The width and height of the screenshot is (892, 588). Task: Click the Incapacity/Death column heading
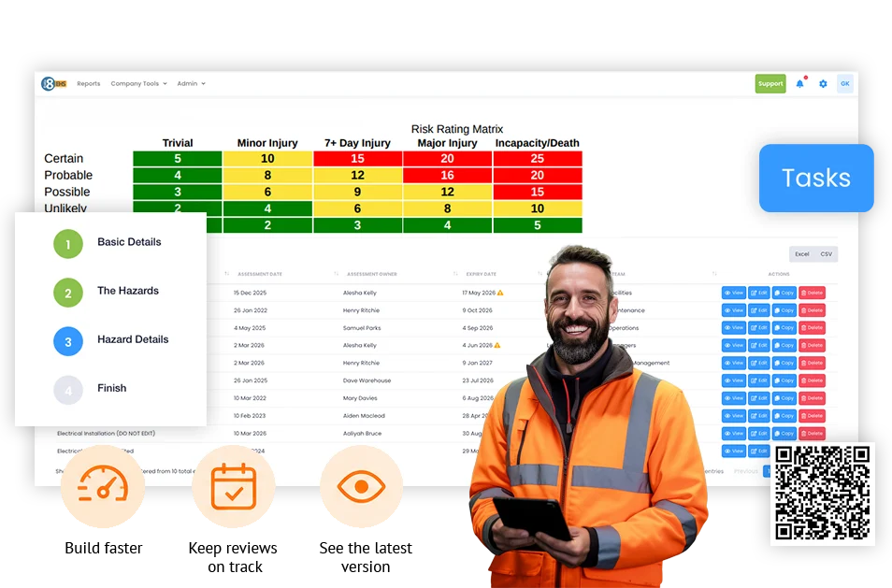[x=537, y=143]
